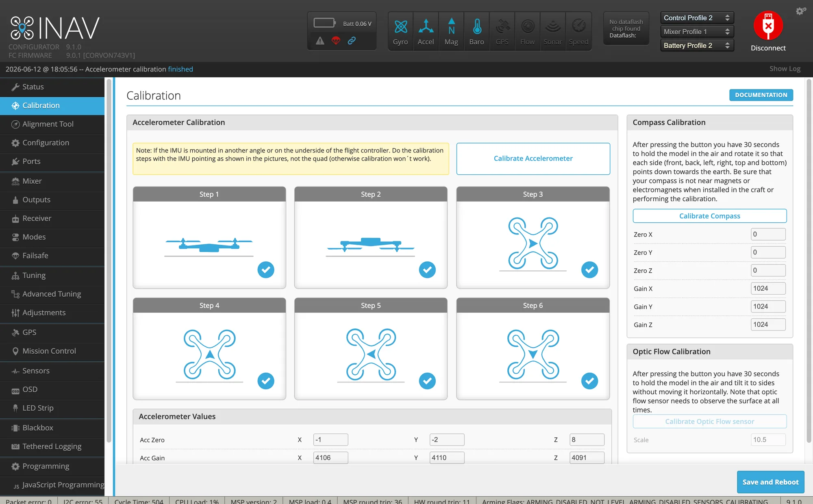
Task: Open the Failsafe tab
Action: (x=52, y=256)
